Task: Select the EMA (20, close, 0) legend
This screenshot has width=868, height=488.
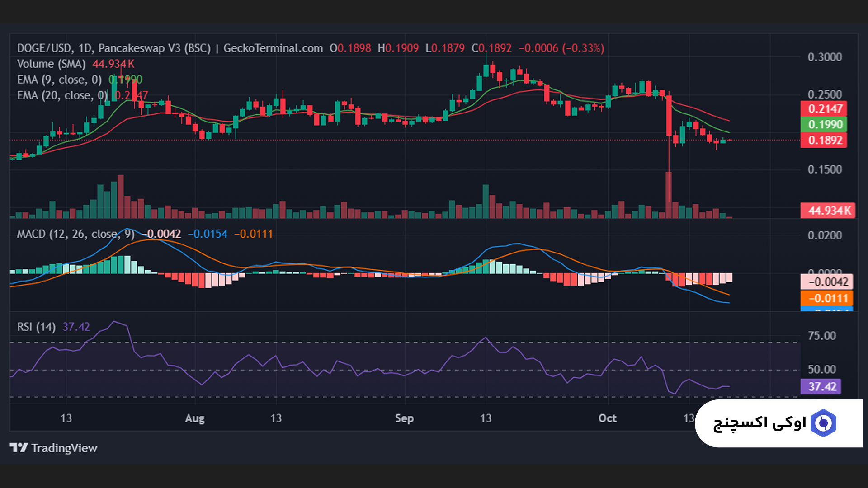Action: (62, 95)
